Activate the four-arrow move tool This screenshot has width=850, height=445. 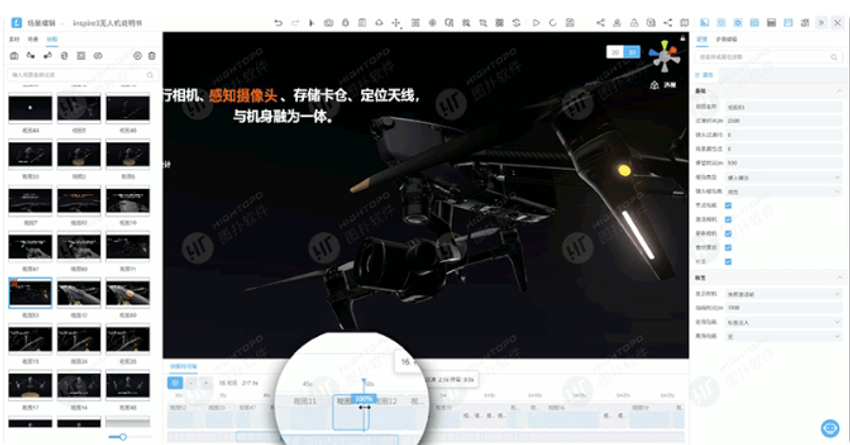(x=396, y=23)
